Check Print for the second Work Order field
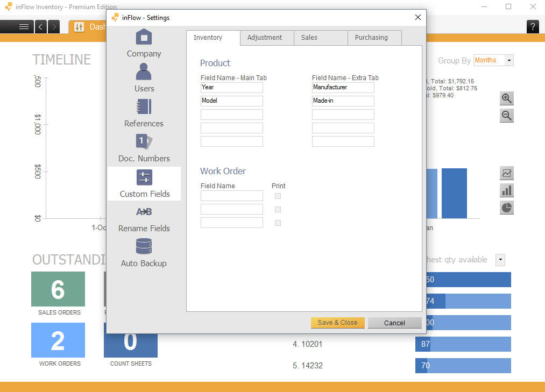Screen dimensions: 545x392 click(278, 209)
